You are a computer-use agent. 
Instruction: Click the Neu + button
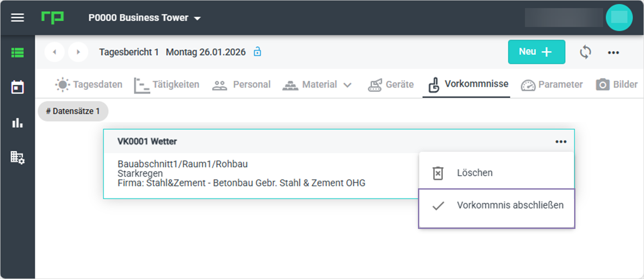point(536,52)
